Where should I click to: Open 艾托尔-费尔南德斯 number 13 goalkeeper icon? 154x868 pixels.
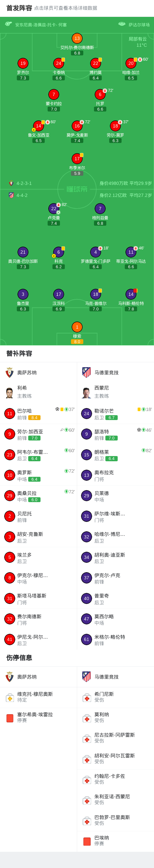point(77,38)
